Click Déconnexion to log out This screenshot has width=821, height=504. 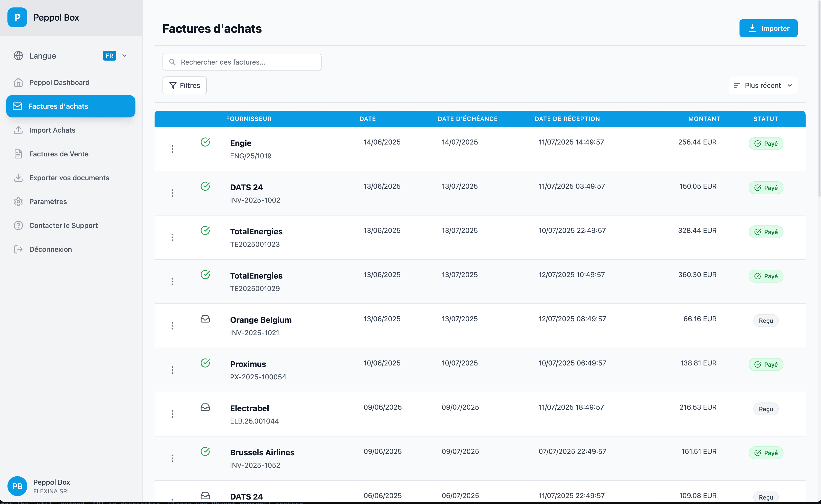coord(71,249)
